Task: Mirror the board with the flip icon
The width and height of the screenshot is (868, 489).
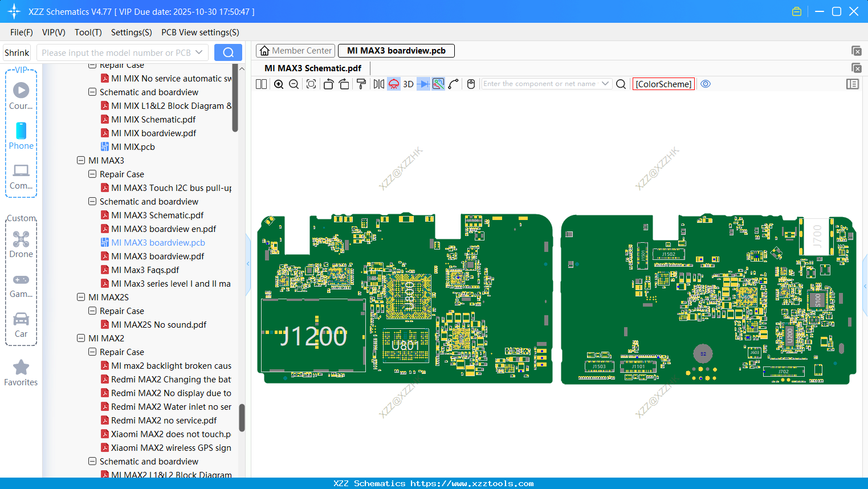Action: 379,84
